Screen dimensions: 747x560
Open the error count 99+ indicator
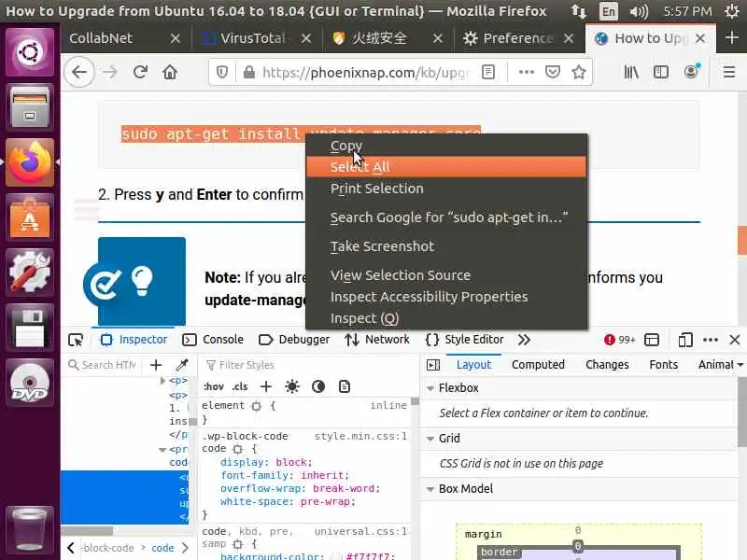click(x=619, y=340)
